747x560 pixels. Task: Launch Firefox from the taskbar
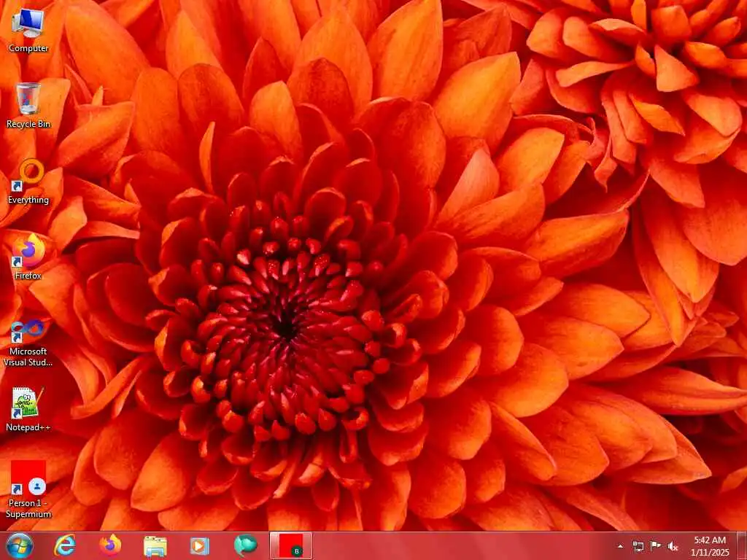click(110, 545)
